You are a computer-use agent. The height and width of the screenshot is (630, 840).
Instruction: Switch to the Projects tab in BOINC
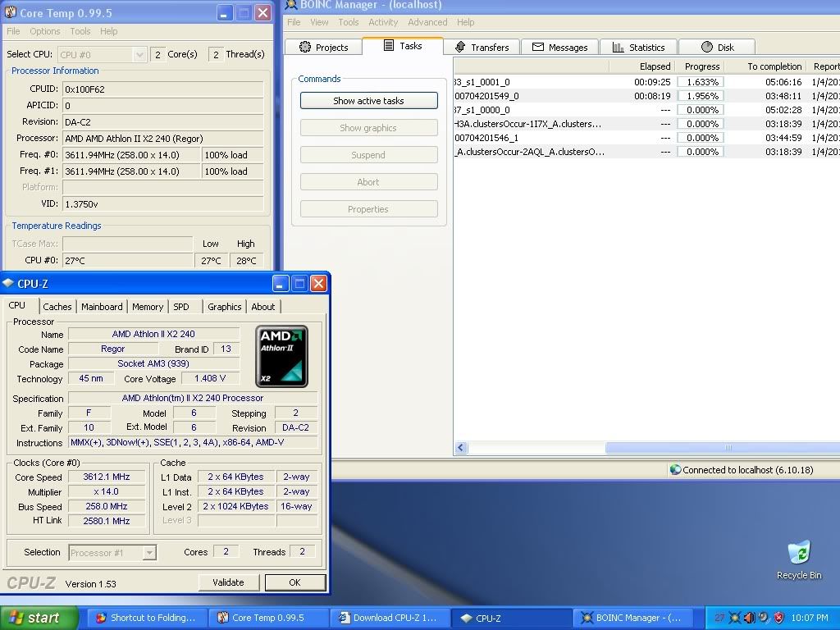(x=323, y=47)
